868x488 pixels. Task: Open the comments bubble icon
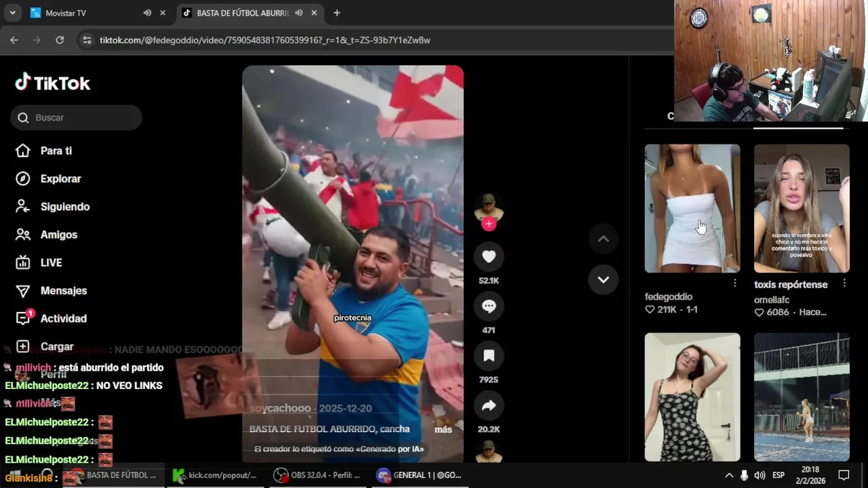[489, 306]
